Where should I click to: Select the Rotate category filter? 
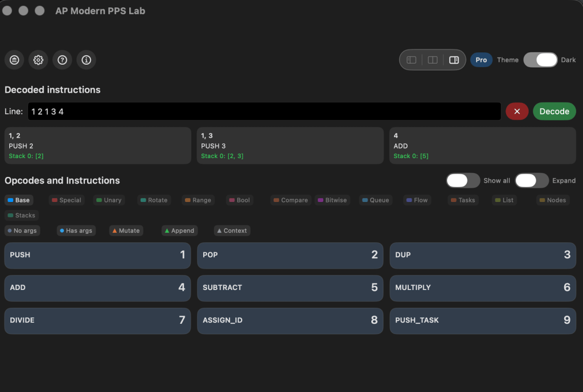[x=154, y=200]
